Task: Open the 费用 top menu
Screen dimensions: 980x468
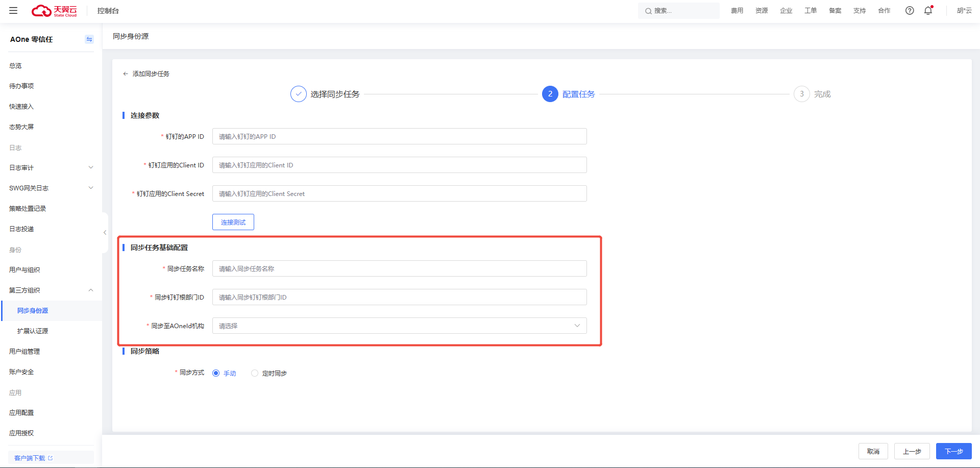Action: (x=737, y=11)
